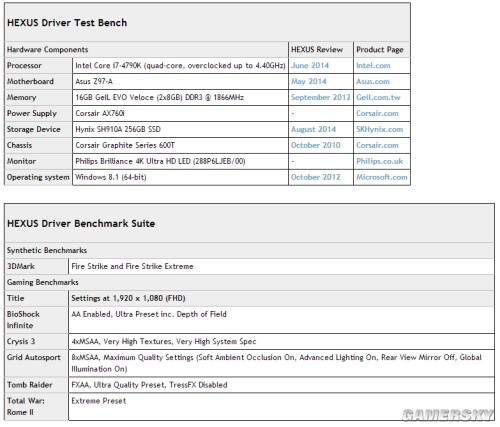Click the Product Page column header

tap(380, 50)
